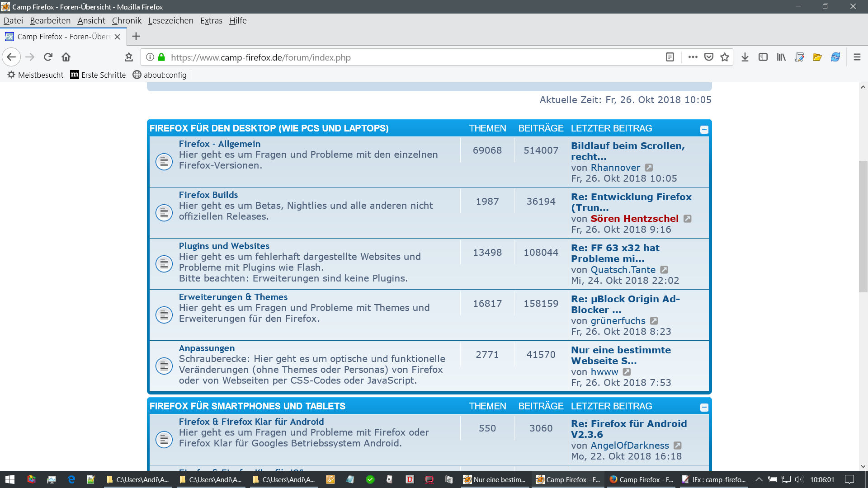Click the green secure connection padlock
Screen dimensions: 868x488
click(x=161, y=57)
